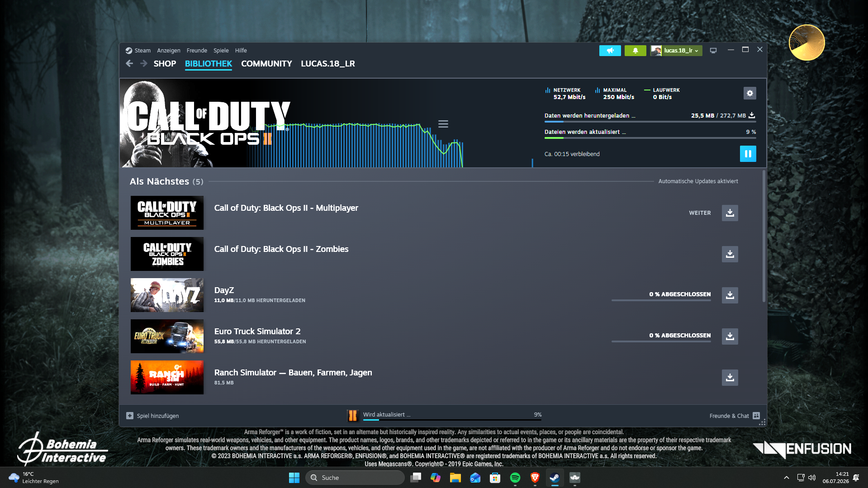Switch Steam to Big Picture mode
The image size is (868, 488).
pyautogui.click(x=713, y=51)
